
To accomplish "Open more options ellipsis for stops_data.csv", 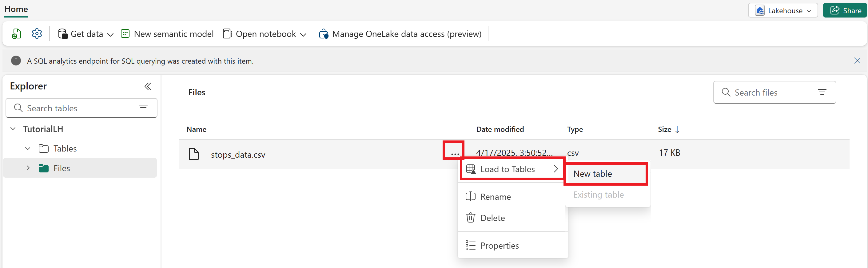I will point(455,154).
